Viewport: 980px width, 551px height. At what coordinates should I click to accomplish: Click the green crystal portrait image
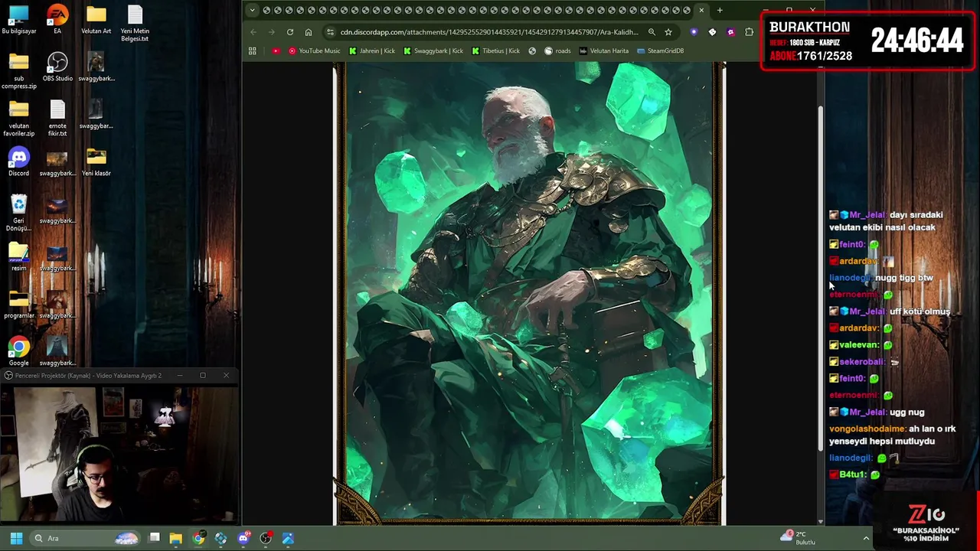click(529, 294)
